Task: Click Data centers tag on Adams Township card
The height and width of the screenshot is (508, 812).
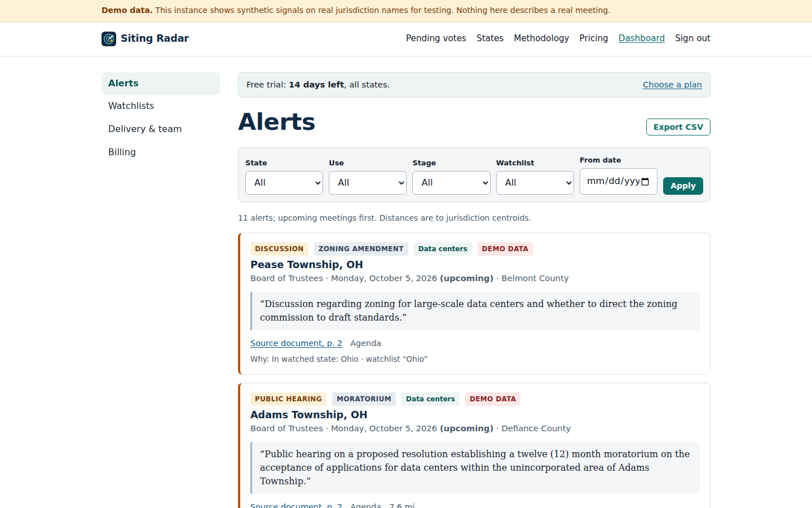Action: point(430,399)
